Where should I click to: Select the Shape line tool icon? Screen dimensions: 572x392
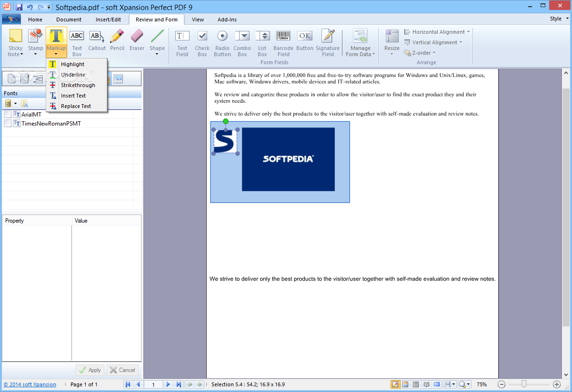(x=157, y=36)
